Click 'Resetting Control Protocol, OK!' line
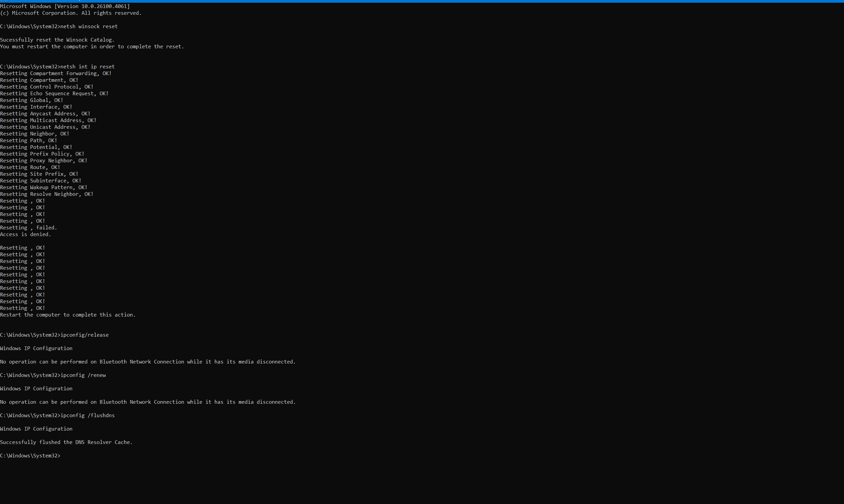The image size is (844, 504). (47, 87)
